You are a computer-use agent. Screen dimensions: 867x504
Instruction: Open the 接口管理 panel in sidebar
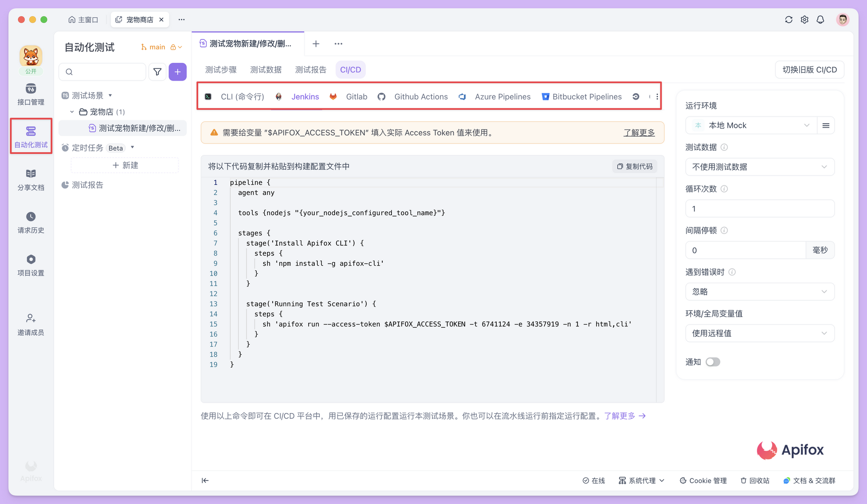click(x=30, y=94)
